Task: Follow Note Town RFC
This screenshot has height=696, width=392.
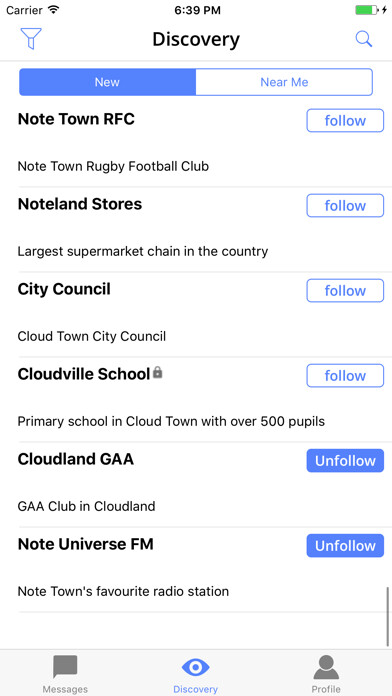Action: (x=345, y=121)
